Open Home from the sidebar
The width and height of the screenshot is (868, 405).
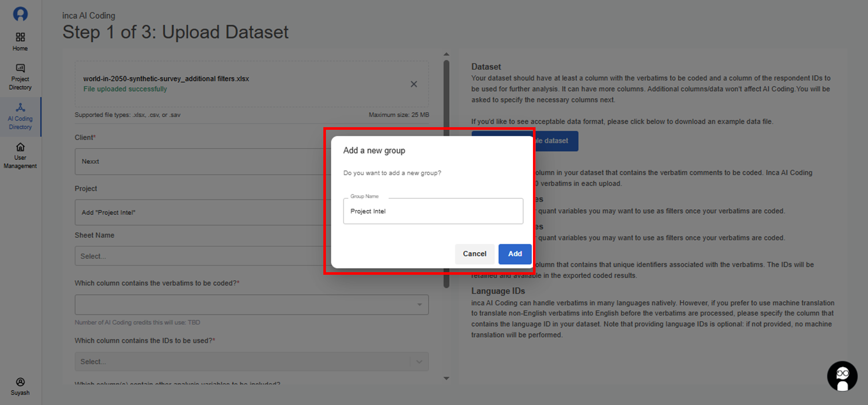20,42
